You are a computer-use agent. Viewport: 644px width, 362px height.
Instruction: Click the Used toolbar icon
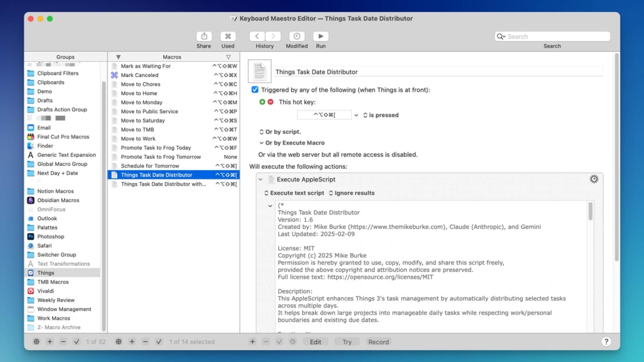point(228,36)
